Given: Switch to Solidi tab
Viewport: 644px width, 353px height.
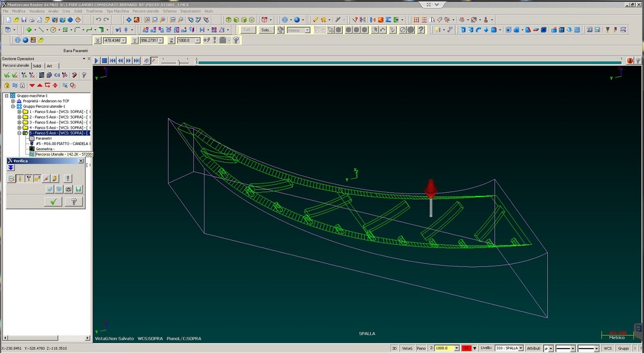Looking at the screenshot, I should coord(37,65).
